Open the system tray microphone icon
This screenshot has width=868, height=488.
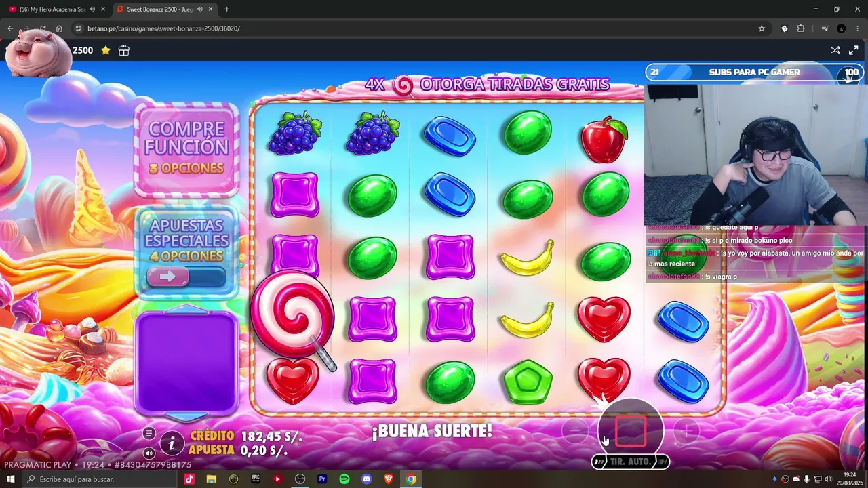[806, 479]
